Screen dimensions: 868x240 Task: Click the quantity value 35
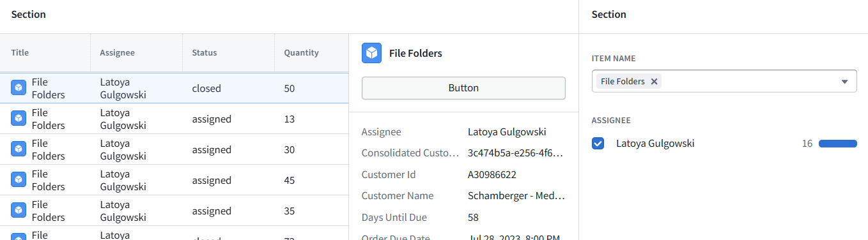(290, 211)
